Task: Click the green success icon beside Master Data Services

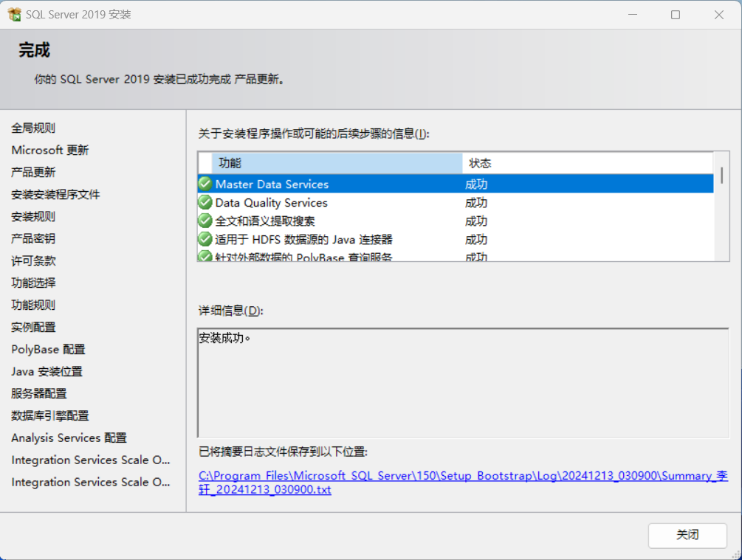Action: pyautogui.click(x=205, y=184)
